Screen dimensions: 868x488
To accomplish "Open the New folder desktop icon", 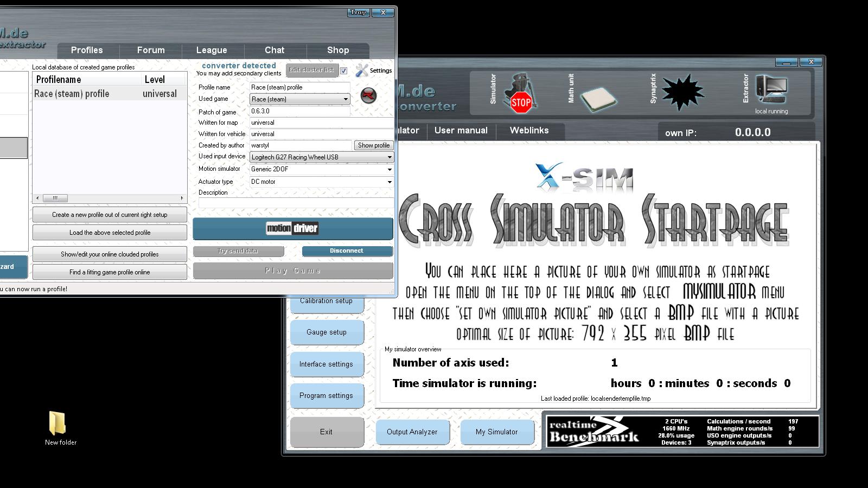I will pyautogui.click(x=58, y=423).
